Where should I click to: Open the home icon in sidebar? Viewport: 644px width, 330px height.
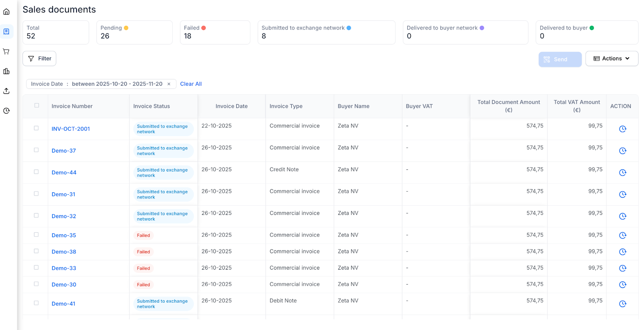(6, 12)
